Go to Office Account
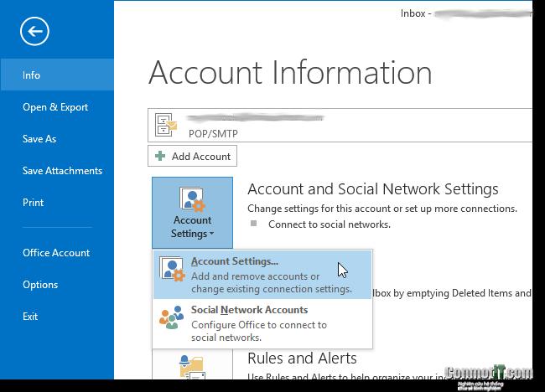545x392 pixels. click(x=56, y=253)
